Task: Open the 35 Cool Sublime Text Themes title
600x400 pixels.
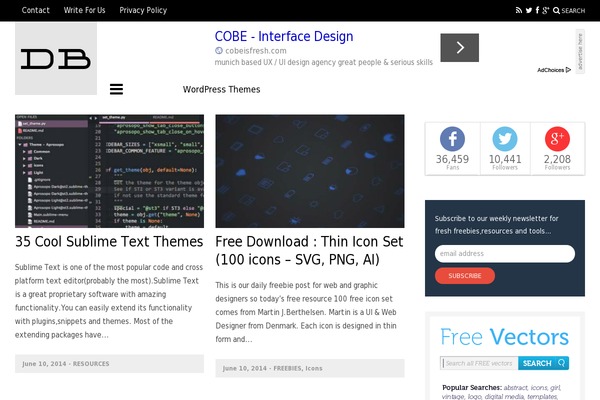Action: pos(109,242)
